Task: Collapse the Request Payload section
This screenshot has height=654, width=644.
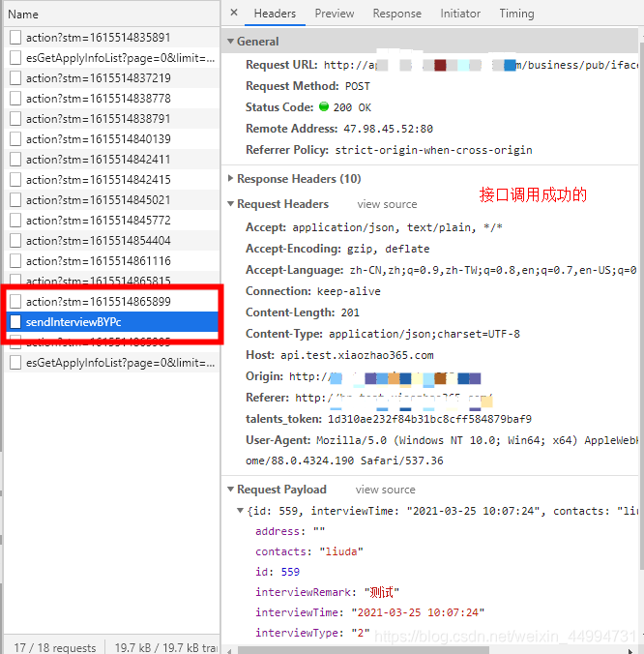Action: [x=230, y=490]
